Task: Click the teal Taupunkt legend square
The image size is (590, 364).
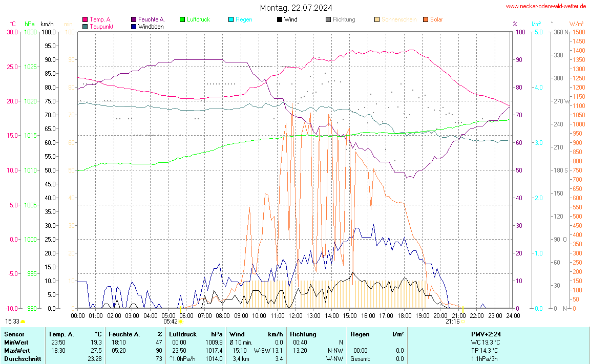Action: click(x=85, y=27)
